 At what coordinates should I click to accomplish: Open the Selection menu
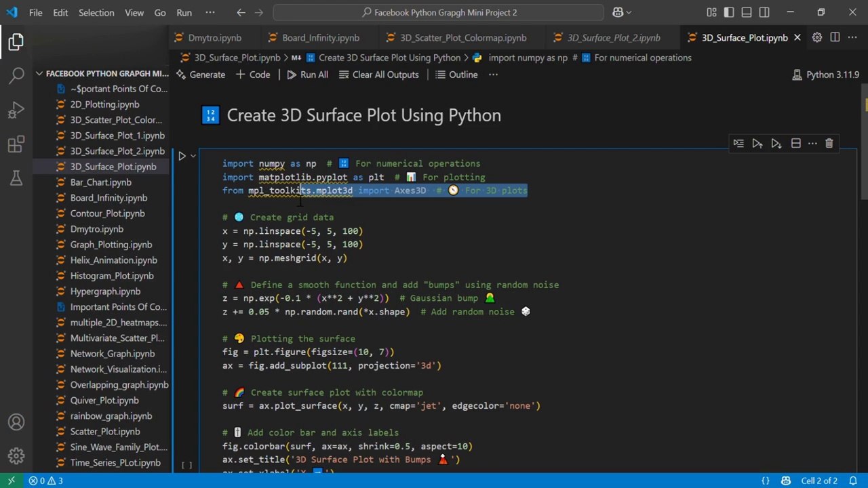click(96, 12)
